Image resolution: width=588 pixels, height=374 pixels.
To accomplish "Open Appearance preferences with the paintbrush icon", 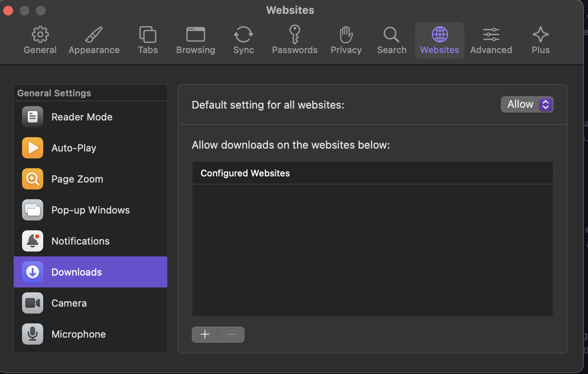I will [x=94, y=40].
